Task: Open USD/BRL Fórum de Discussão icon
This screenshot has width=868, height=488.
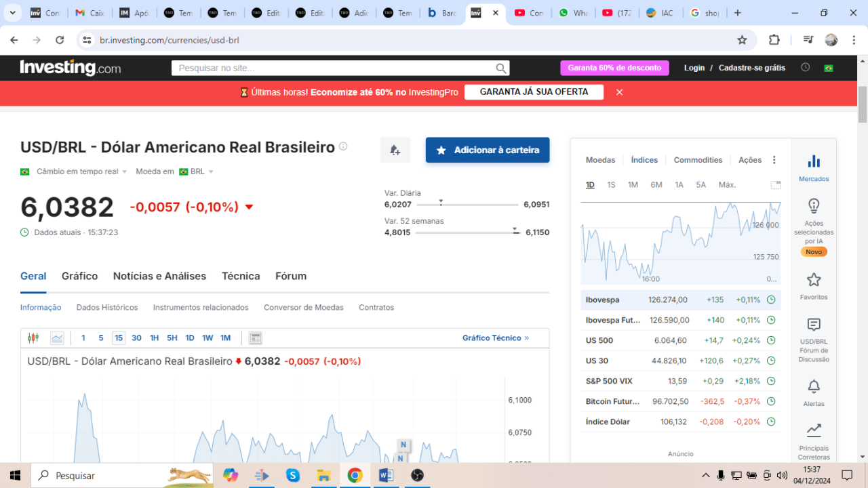Action: (x=814, y=325)
